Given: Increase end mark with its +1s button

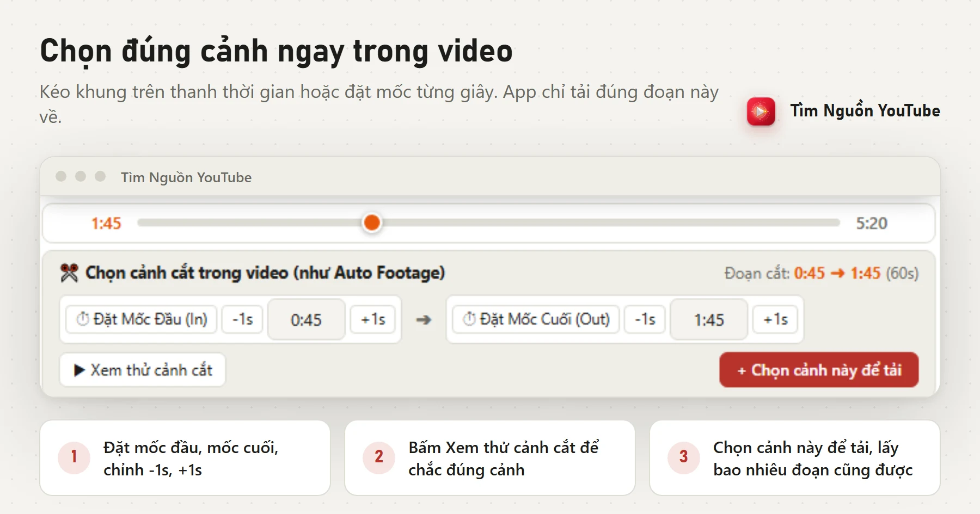Looking at the screenshot, I should pyautogui.click(x=775, y=319).
